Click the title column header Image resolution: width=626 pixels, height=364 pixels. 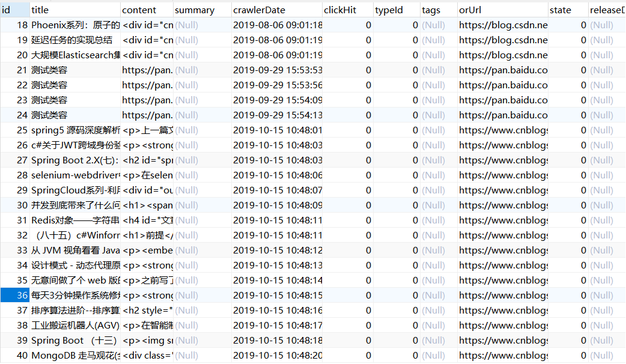[x=75, y=10]
